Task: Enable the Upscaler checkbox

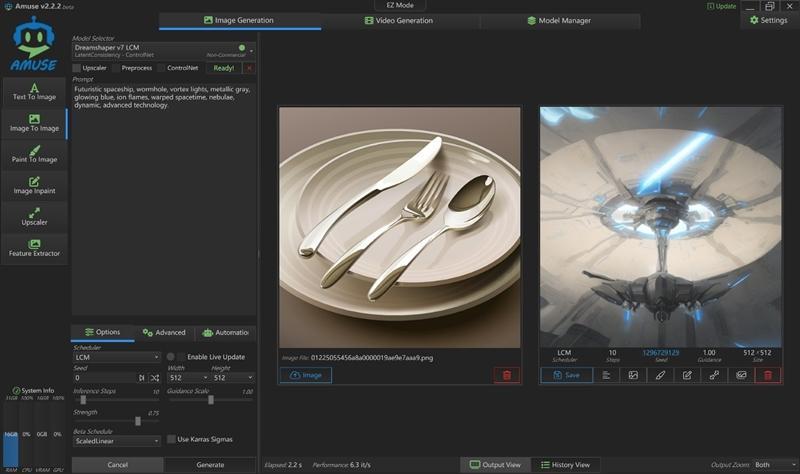Action: pos(78,68)
